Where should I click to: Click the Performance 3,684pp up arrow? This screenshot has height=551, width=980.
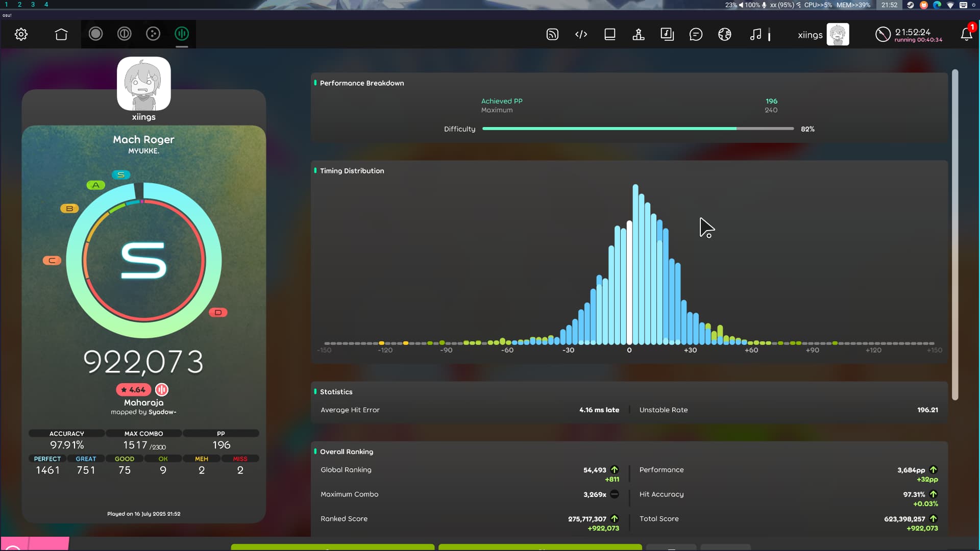coord(934,470)
